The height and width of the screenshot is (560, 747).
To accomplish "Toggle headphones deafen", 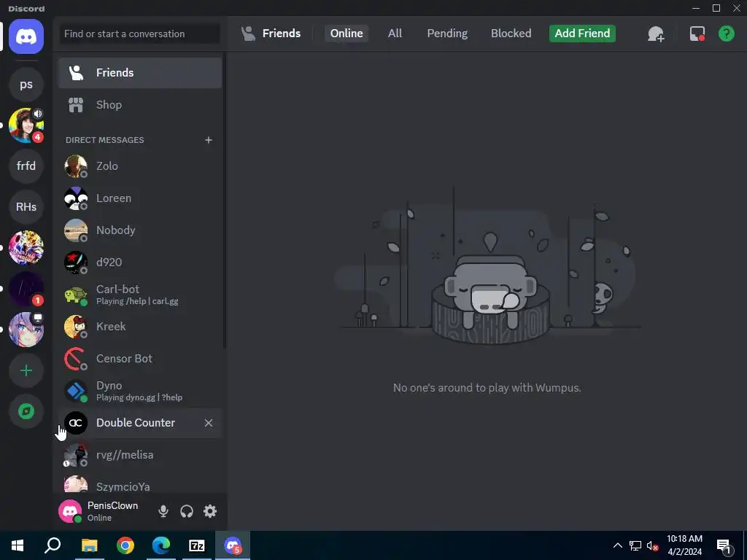I will click(186, 511).
